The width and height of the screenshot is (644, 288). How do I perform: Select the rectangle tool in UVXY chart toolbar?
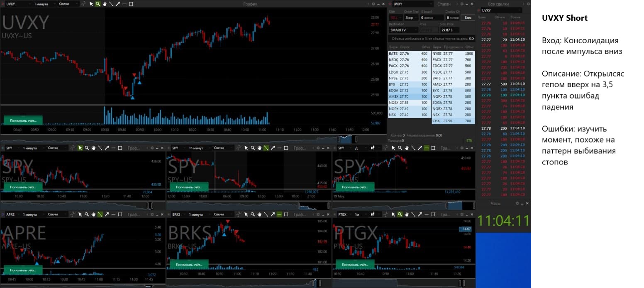point(131,4)
